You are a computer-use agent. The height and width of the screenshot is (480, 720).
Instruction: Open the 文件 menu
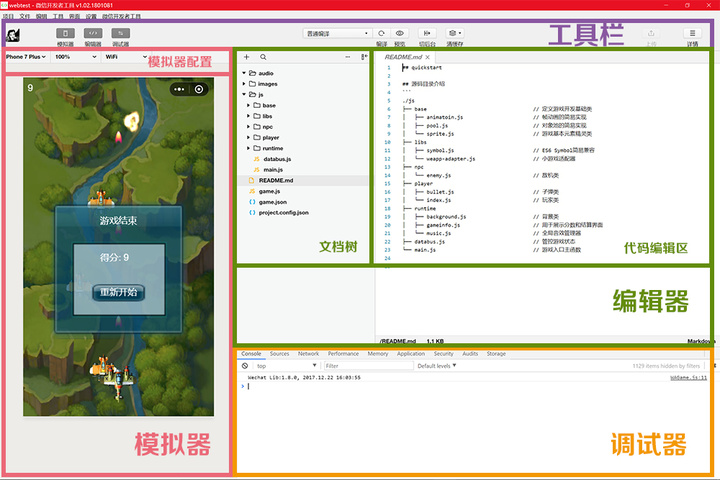click(x=24, y=16)
